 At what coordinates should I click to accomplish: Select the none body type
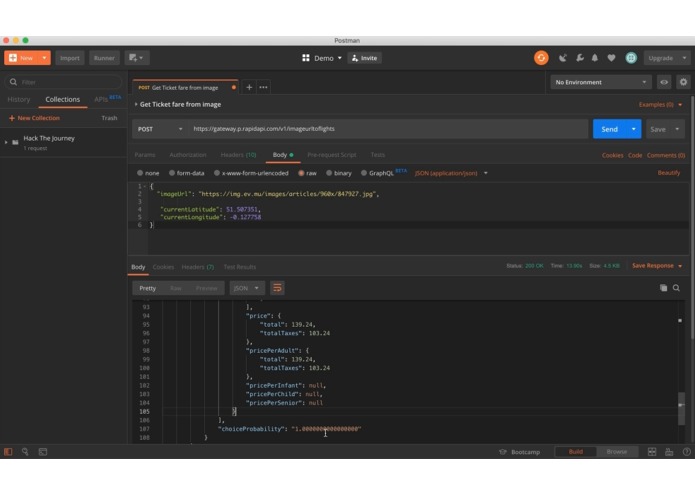(140, 173)
